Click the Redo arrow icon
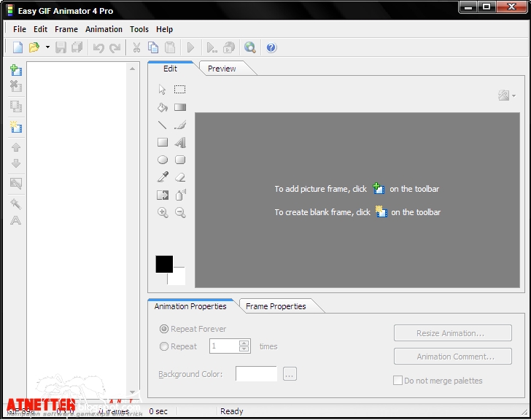 point(115,47)
